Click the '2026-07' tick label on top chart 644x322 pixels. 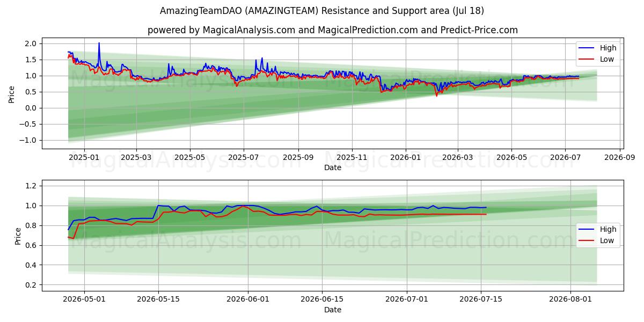(x=565, y=158)
